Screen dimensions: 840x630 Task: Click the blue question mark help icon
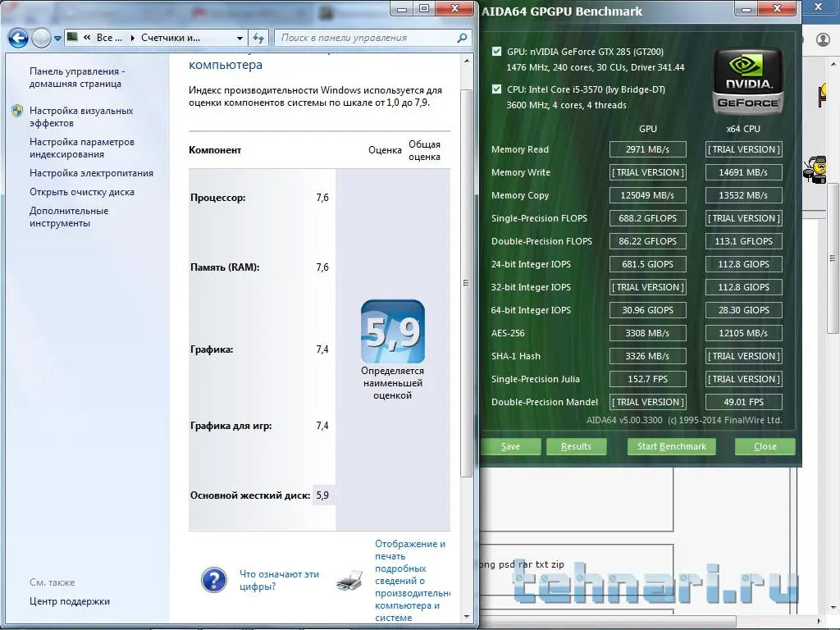click(214, 580)
